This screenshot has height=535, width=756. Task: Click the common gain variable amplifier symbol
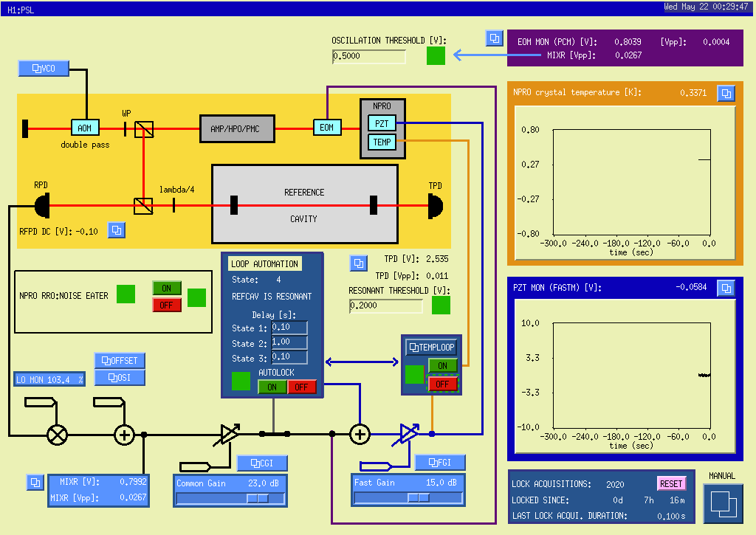[229, 434]
